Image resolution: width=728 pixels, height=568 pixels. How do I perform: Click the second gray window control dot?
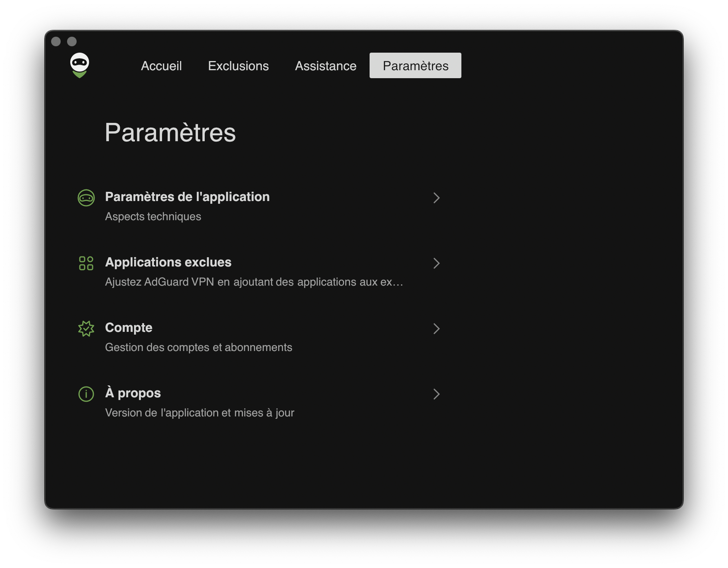click(72, 41)
